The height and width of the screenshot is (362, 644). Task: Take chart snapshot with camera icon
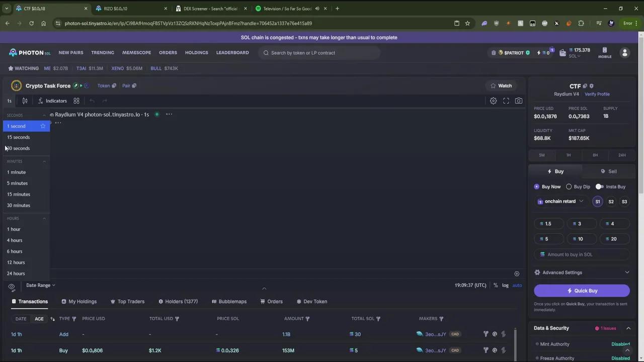tap(519, 101)
